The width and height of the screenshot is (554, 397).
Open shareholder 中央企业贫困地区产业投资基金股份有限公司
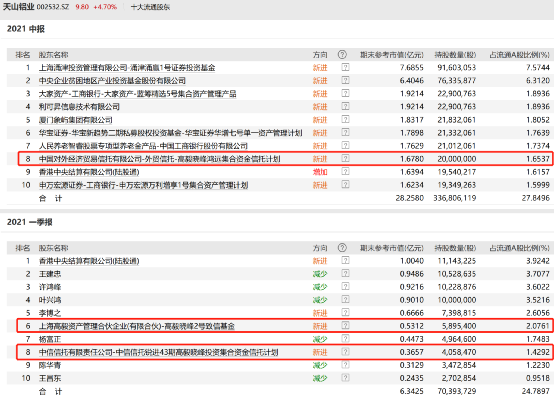pyautogui.click(x=112, y=81)
